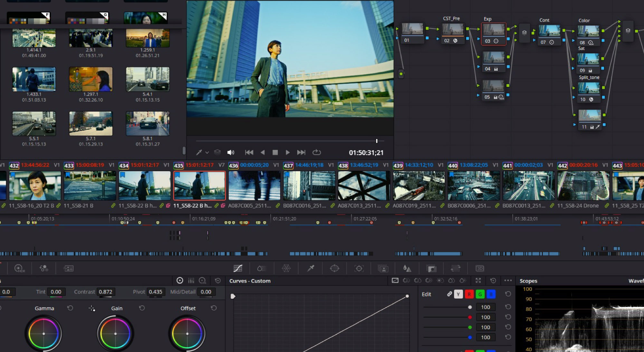Enable the red channel R button
The width and height of the screenshot is (644, 352).
coord(469,294)
